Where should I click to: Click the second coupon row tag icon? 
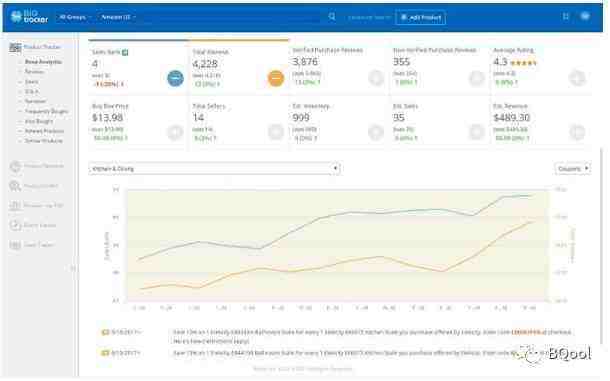(x=105, y=353)
